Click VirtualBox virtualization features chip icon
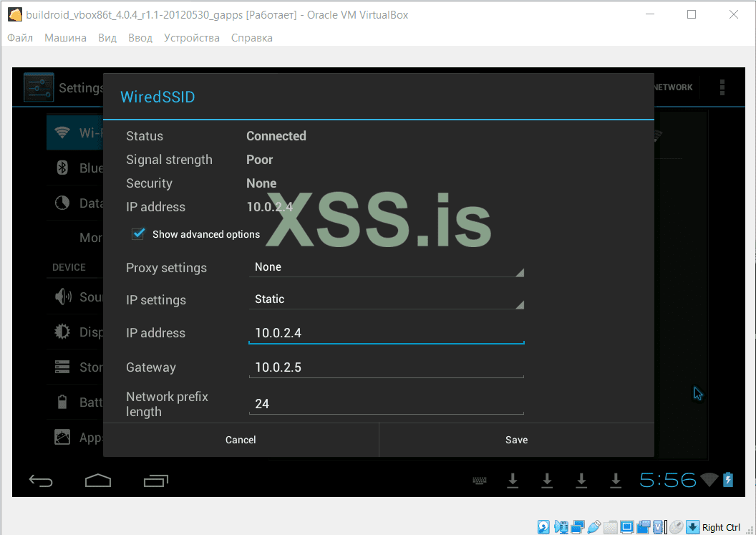The image size is (756, 535). (658, 527)
